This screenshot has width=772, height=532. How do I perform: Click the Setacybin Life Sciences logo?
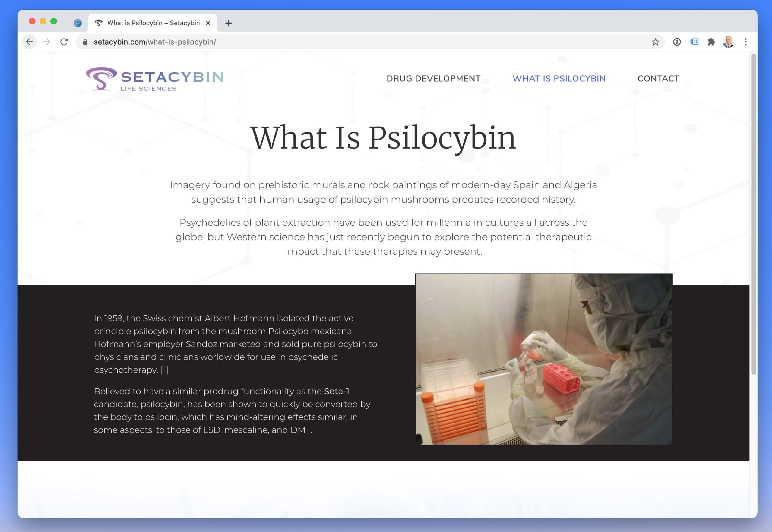[x=154, y=79]
